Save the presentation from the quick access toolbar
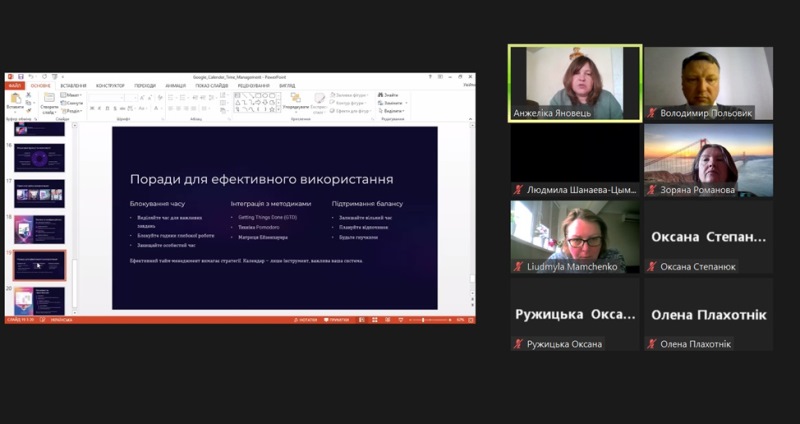800x424 pixels. (21, 77)
